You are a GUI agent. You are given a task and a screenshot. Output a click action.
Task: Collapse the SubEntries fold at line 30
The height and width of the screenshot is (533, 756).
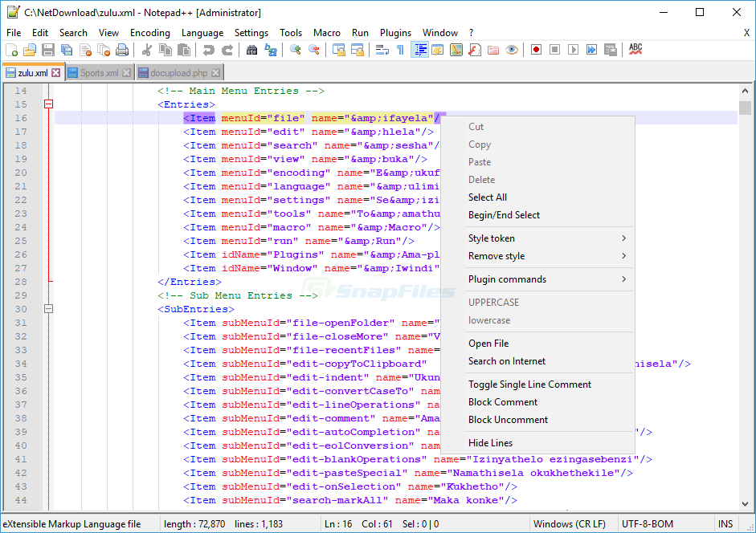tap(48, 308)
